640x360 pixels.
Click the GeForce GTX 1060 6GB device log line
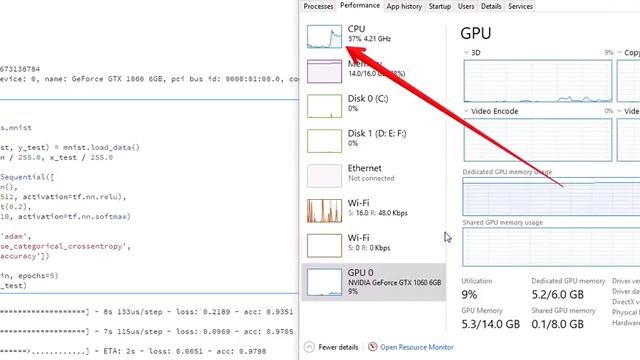[x=149, y=79]
